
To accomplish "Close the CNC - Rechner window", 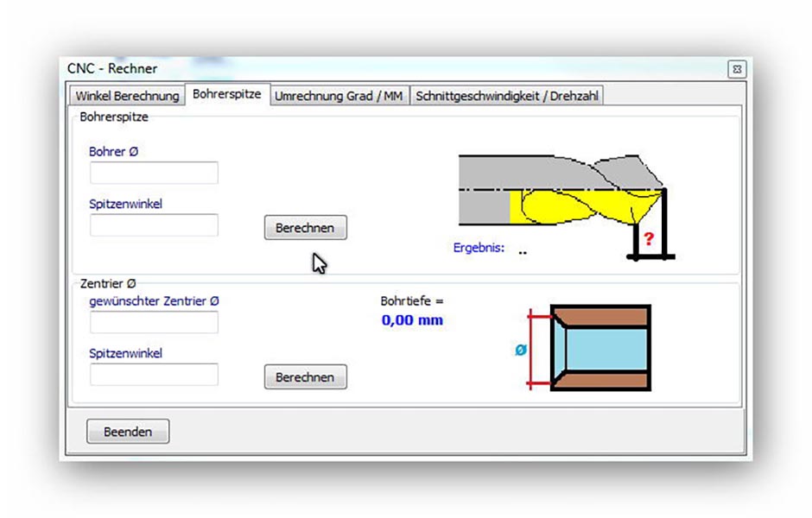I will [736, 68].
